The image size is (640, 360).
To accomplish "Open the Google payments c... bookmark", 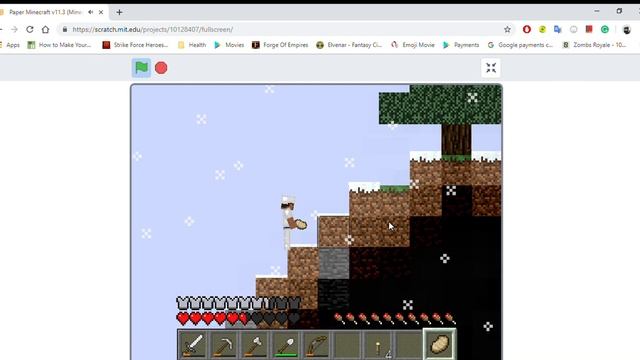I will click(x=520, y=45).
